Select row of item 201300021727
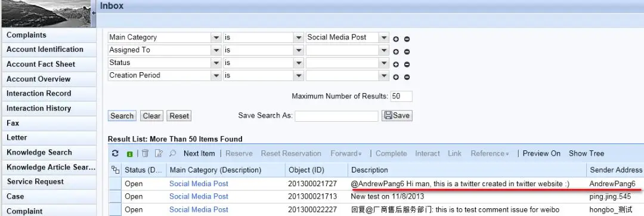Image resolution: width=644 pixels, height=216 pixels. pos(116,184)
